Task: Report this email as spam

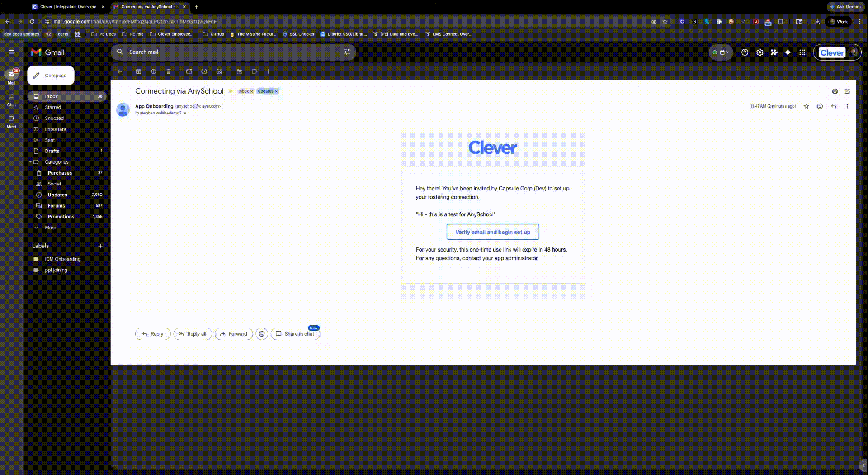Action: (154, 71)
